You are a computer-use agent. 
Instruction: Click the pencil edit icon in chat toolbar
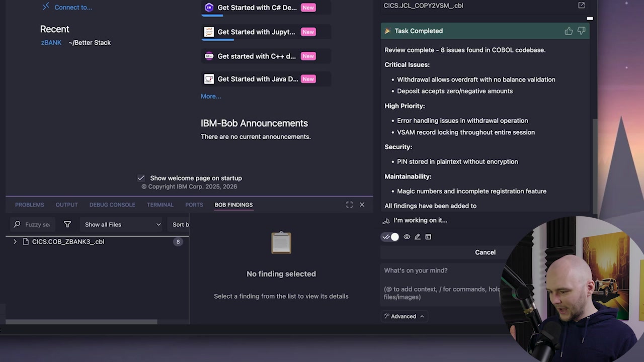pos(417,237)
